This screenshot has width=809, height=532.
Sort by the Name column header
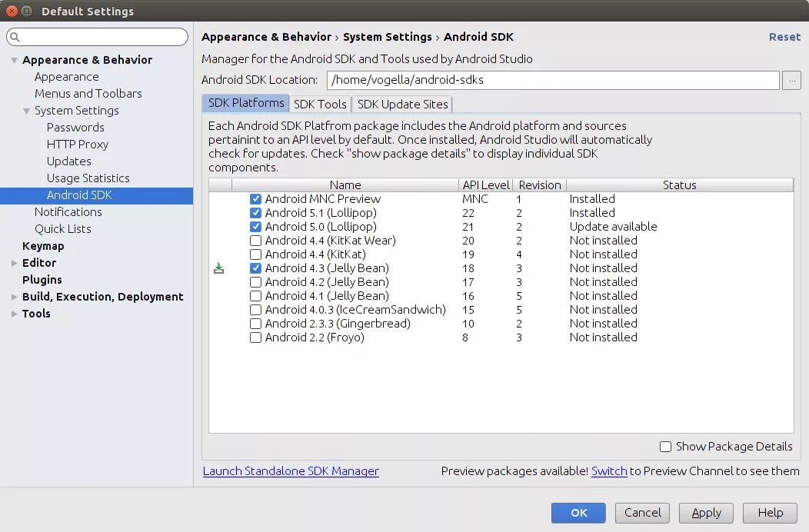345,185
